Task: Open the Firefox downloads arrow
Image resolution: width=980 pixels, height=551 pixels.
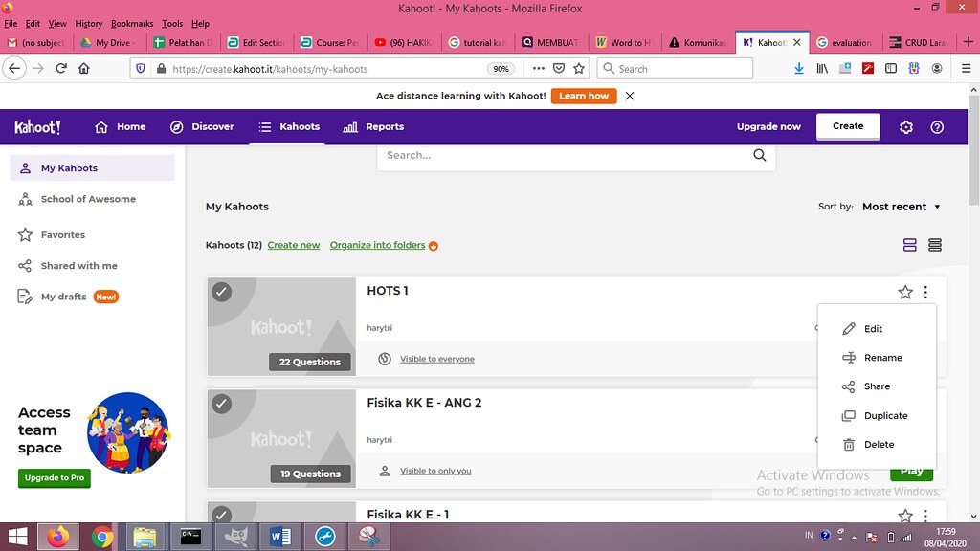Action: 799,69
